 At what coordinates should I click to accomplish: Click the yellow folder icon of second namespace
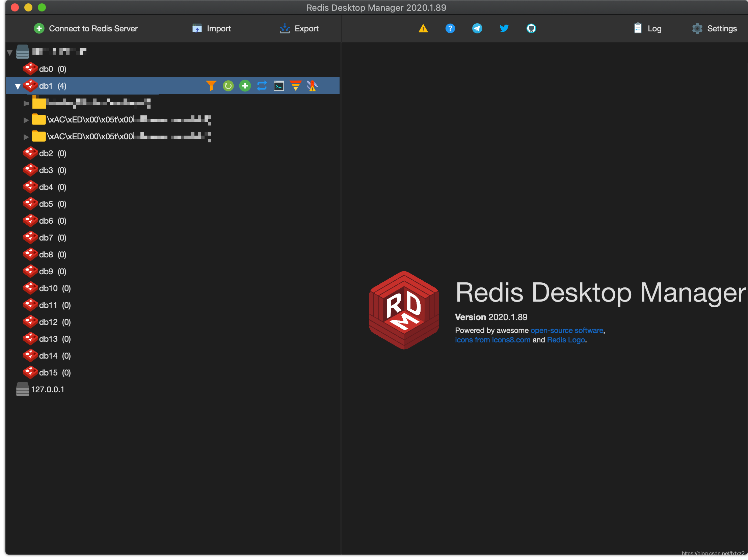click(x=38, y=119)
